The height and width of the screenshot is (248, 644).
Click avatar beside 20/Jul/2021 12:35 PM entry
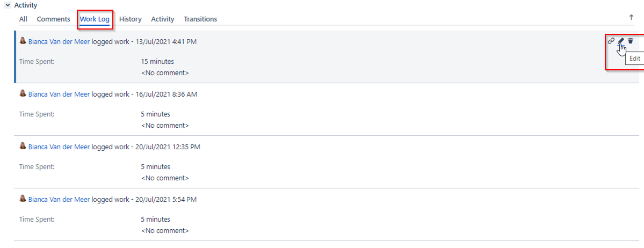[x=23, y=146]
